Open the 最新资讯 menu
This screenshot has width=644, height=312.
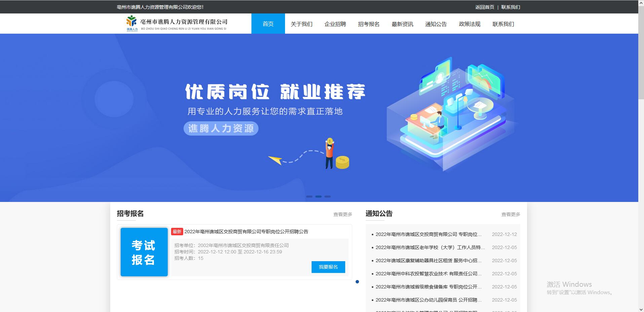(x=402, y=24)
